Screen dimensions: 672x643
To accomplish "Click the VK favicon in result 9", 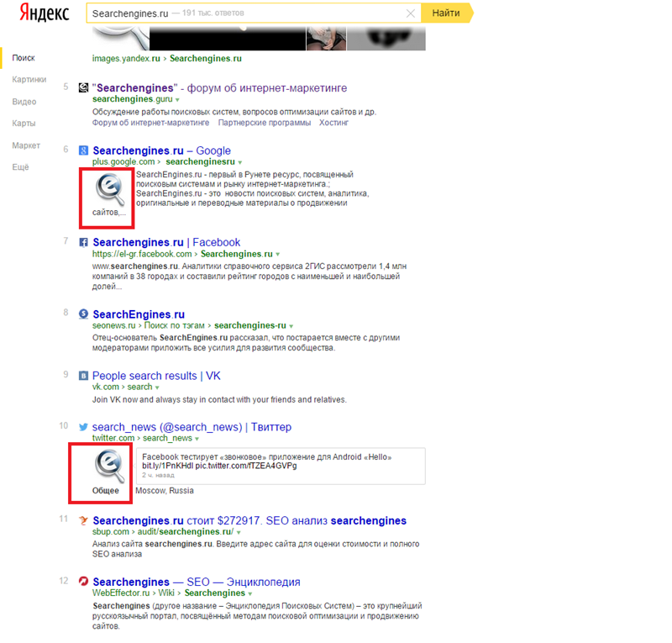I will click(83, 376).
